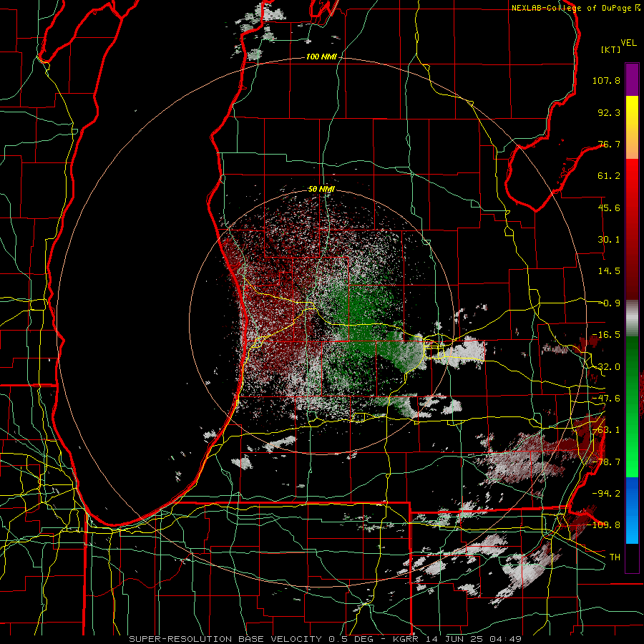
Task: Click the 50 NMI range ring label
Action: pos(321,189)
